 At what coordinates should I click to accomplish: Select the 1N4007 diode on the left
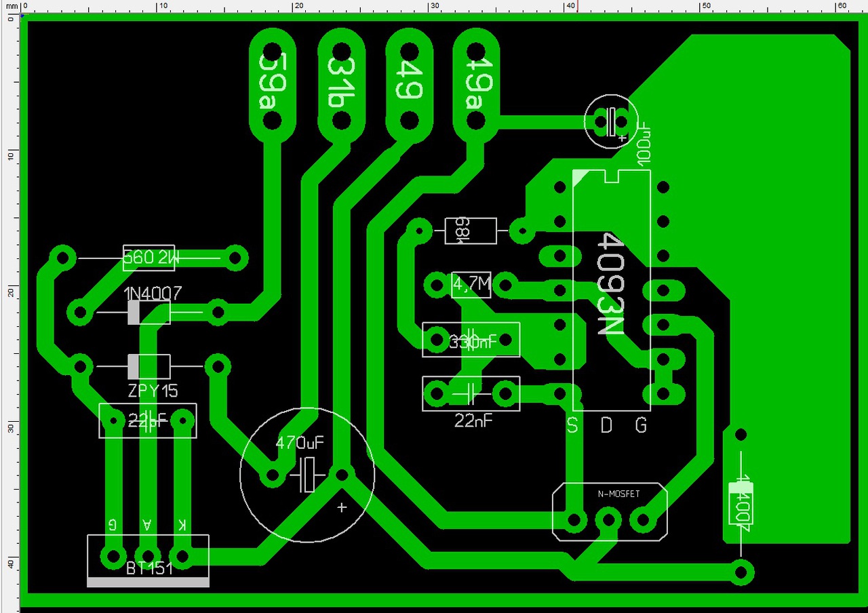pyautogui.click(x=149, y=313)
